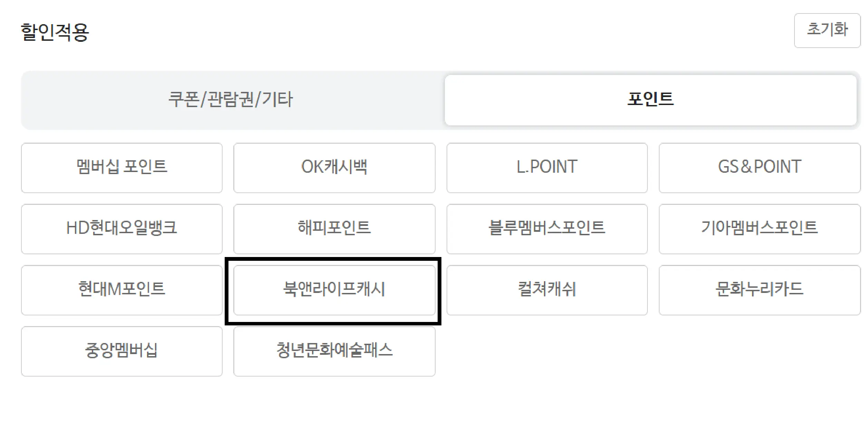Choose GS&POINT discount option
This screenshot has height=428, width=868.
pos(759,168)
